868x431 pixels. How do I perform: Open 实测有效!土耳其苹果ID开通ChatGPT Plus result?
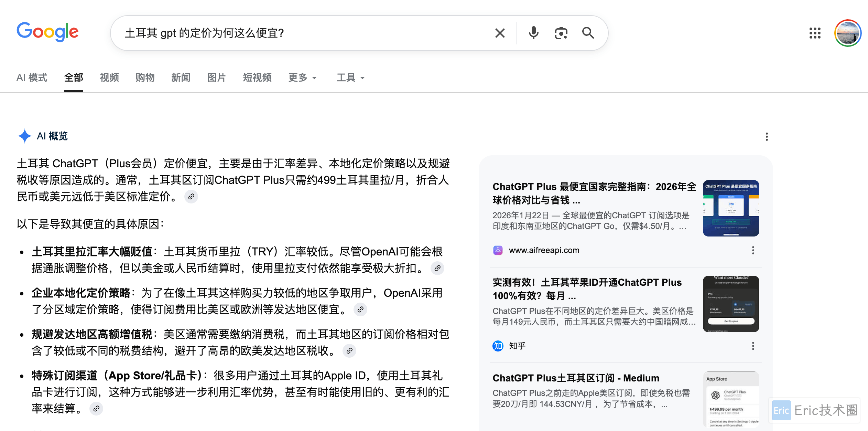(x=587, y=289)
